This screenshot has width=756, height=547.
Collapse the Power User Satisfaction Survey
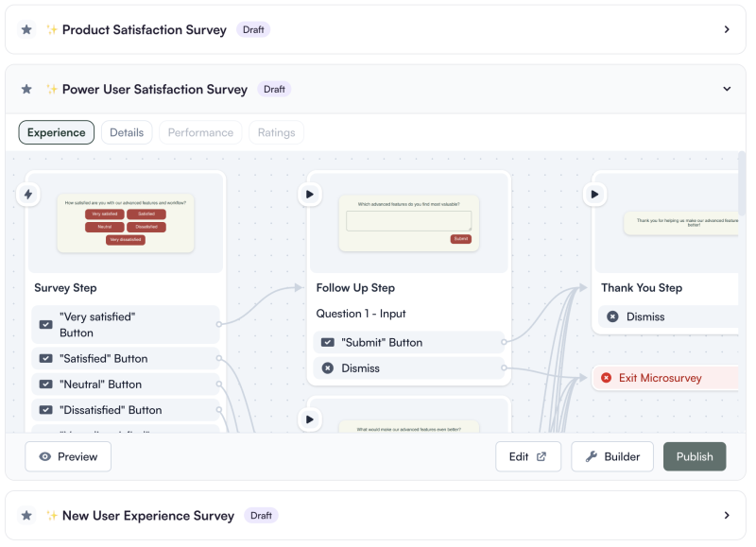[x=727, y=89]
